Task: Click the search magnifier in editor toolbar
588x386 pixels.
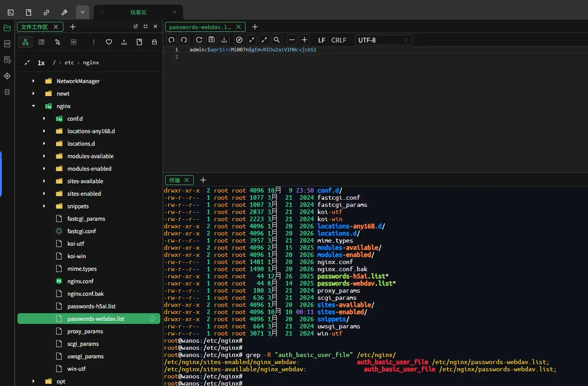Action: (x=277, y=40)
